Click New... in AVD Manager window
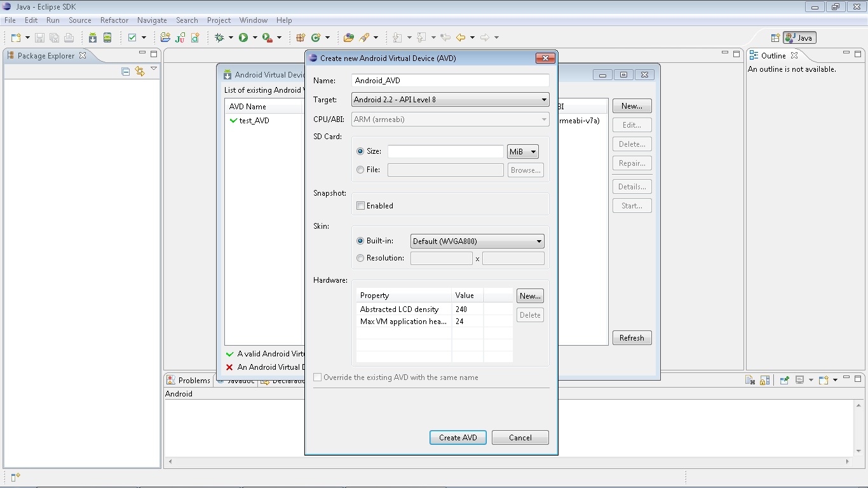The height and width of the screenshot is (488, 868). click(x=632, y=106)
